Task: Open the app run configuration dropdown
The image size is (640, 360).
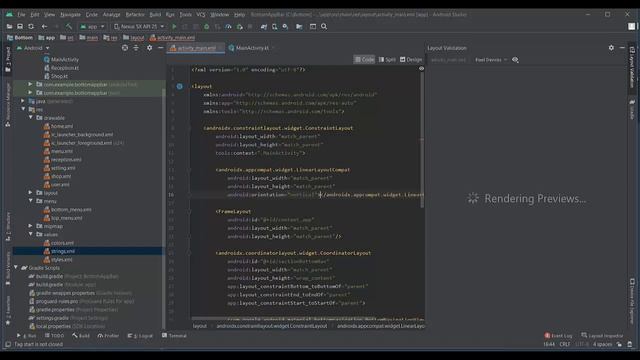Action: point(93,27)
